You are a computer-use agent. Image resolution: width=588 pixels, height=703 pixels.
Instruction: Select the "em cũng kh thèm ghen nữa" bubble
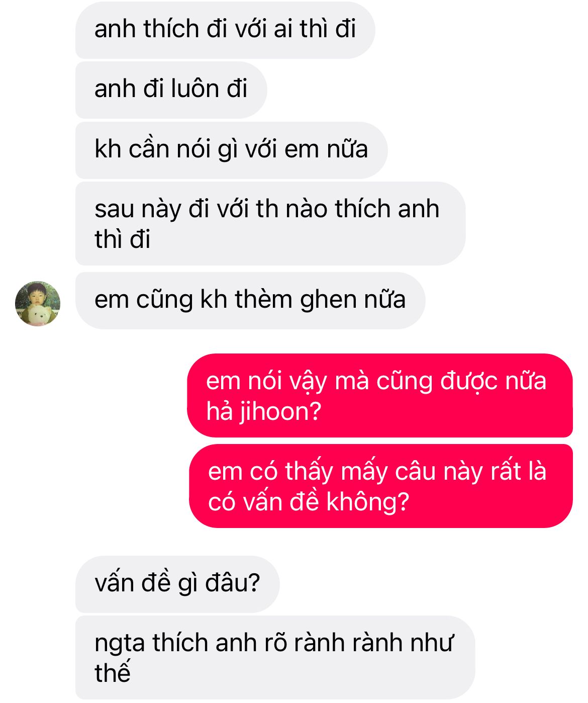click(250, 301)
